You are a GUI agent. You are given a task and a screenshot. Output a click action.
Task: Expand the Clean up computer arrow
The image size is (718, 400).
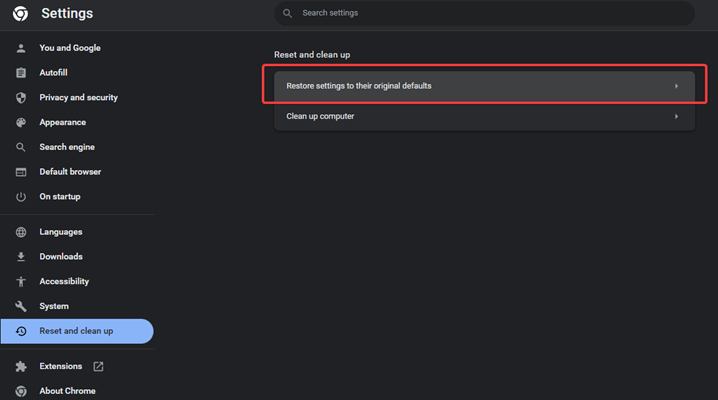tap(676, 117)
